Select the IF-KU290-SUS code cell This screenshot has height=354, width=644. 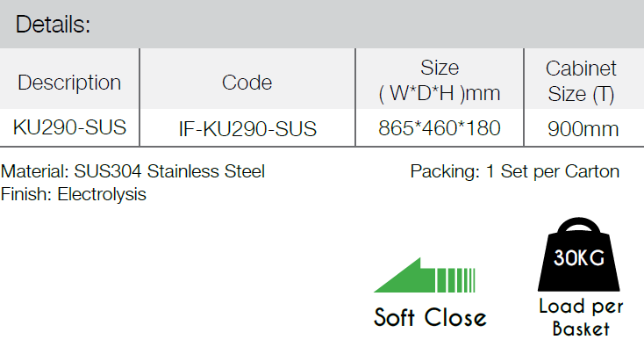247,129
